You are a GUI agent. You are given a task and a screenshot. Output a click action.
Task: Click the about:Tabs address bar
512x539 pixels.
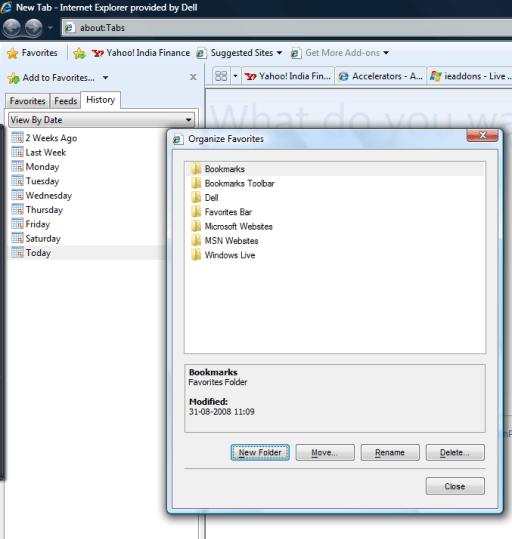286,28
